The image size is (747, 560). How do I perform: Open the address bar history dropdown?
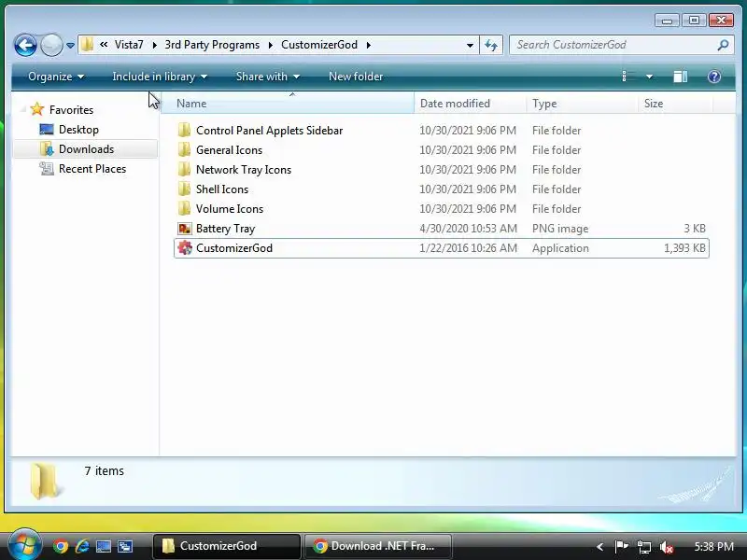(470, 45)
